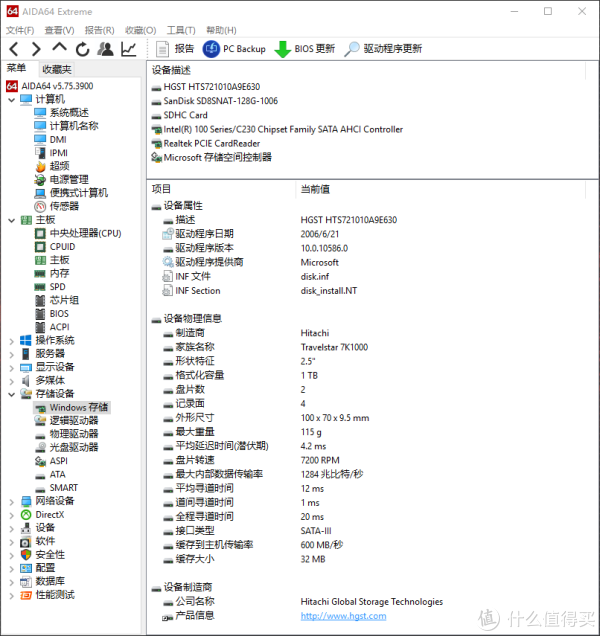Image resolution: width=600 pixels, height=636 pixels.
Task: Open the 报告 report toolbar button
Action: tap(175, 49)
